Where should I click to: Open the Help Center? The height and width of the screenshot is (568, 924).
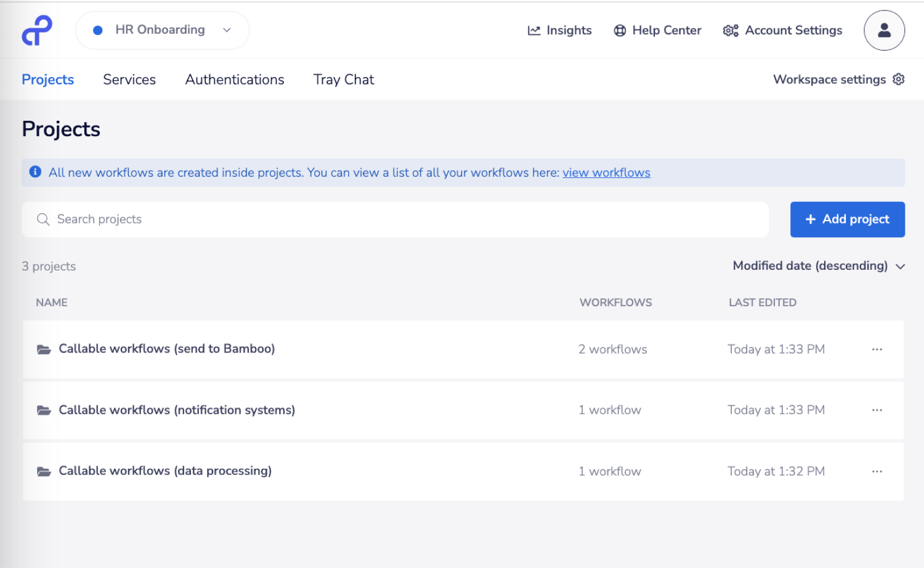point(657,30)
